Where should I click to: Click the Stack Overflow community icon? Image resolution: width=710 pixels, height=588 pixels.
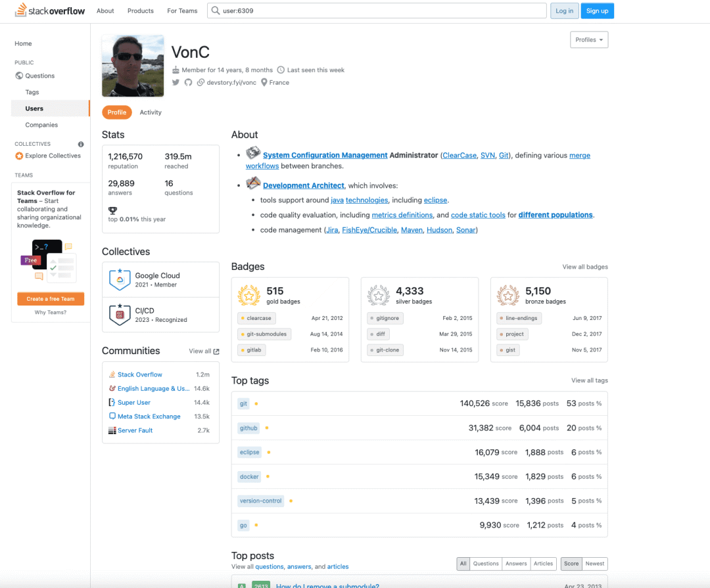tap(112, 374)
